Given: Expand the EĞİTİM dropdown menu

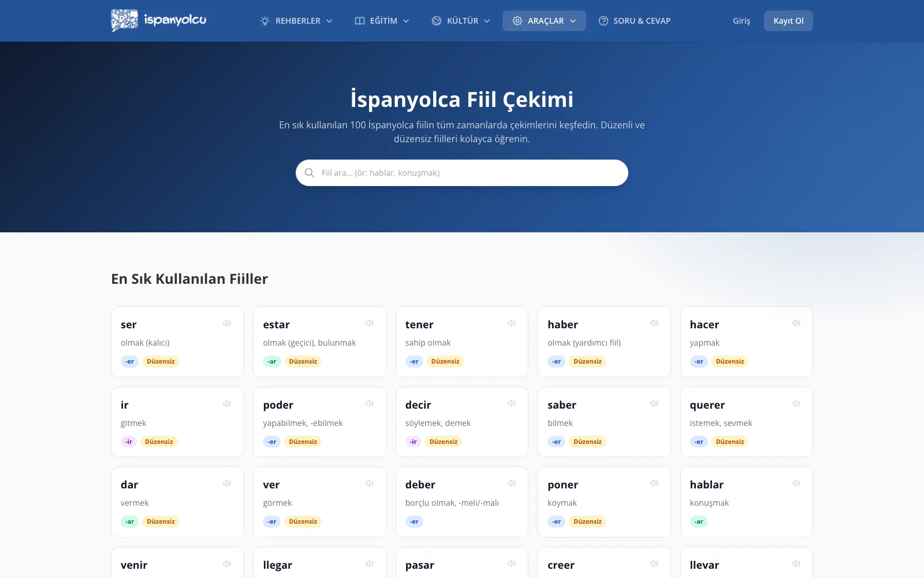Looking at the screenshot, I should [382, 21].
